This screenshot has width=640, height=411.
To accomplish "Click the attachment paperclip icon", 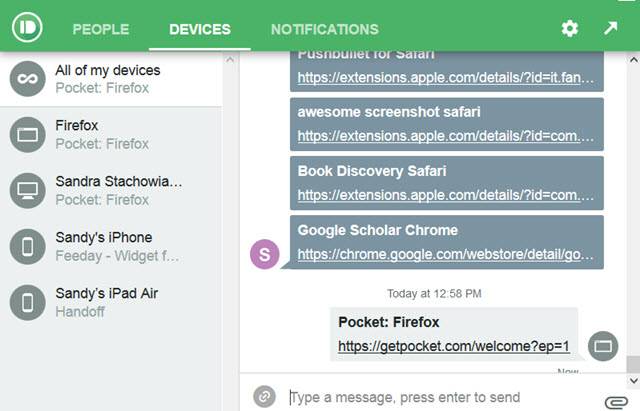I will coord(615,398).
